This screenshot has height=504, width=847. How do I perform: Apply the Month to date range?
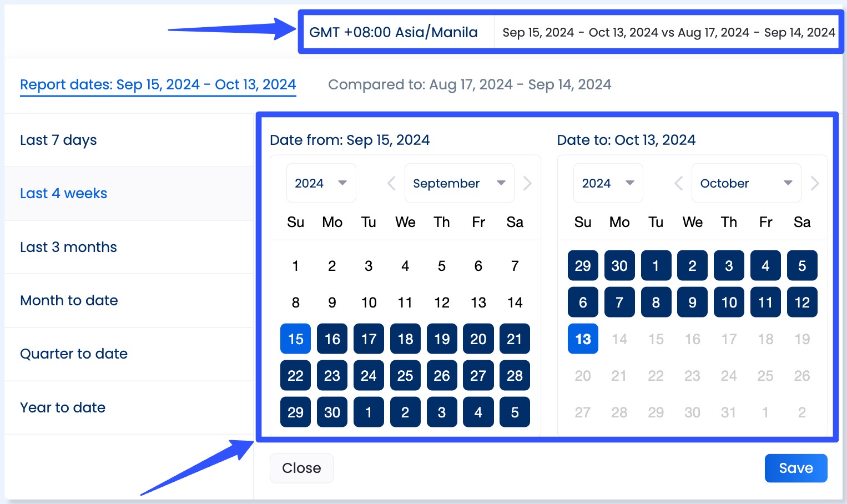point(69,300)
